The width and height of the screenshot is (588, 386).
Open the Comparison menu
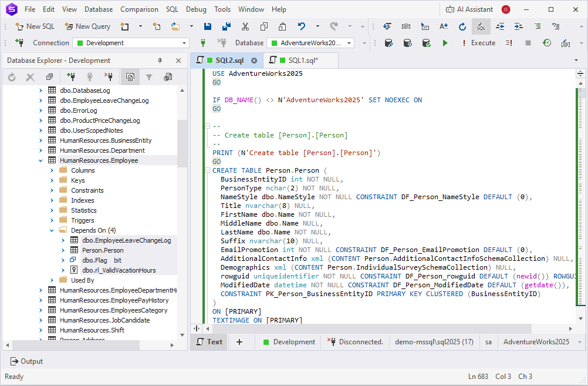click(139, 9)
